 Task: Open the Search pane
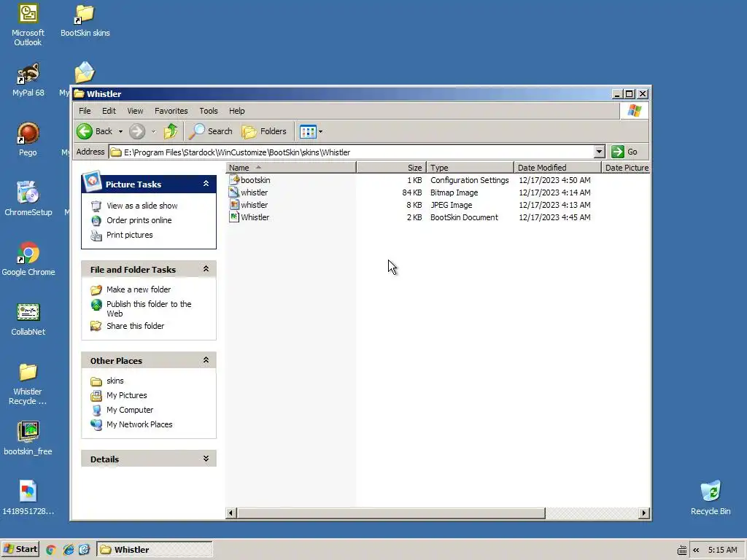211,131
